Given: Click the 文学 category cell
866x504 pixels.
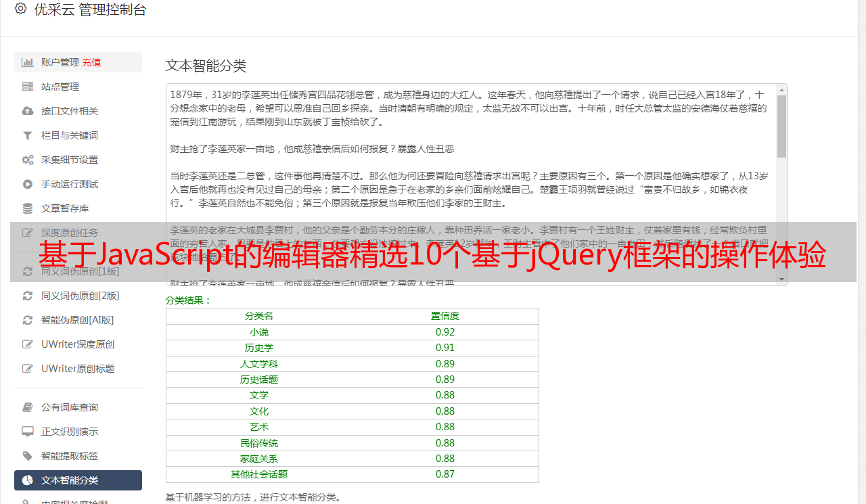Looking at the screenshot, I should point(259,395).
